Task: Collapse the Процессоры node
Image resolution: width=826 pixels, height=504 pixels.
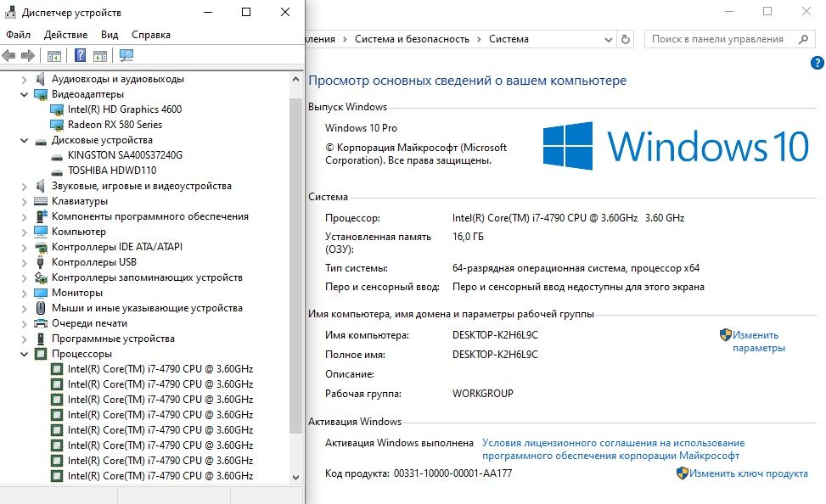Action: [x=25, y=355]
